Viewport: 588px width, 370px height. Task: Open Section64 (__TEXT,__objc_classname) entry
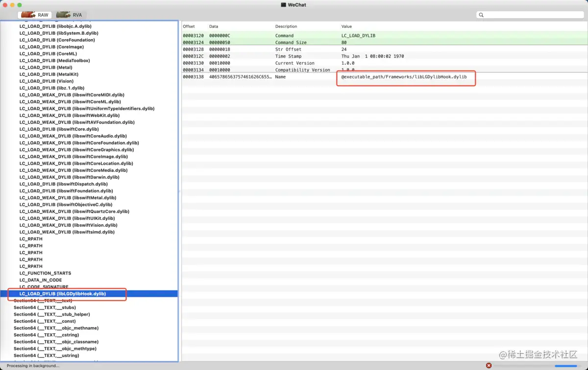tap(56, 342)
